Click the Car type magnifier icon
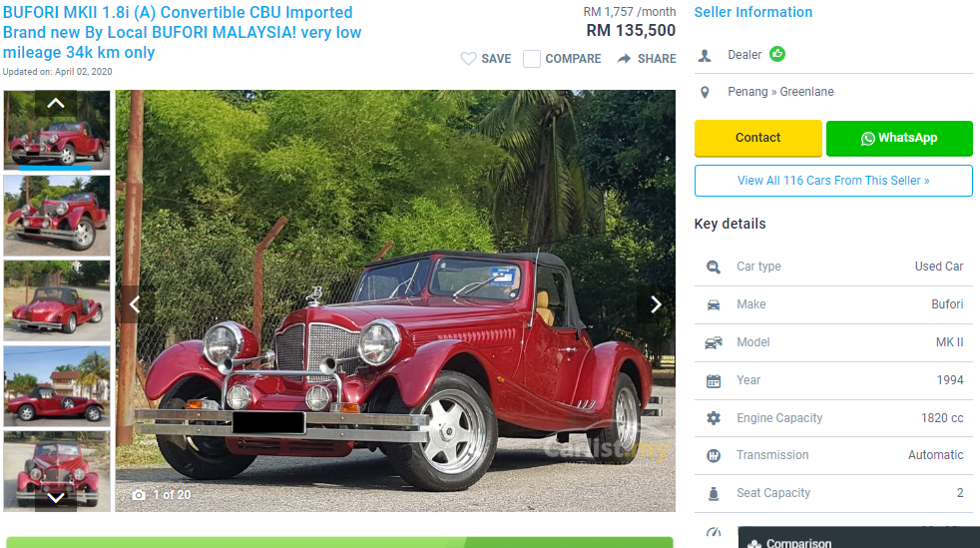Image resolution: width=980 pixels, height=548 pixels. coord(714,267)
